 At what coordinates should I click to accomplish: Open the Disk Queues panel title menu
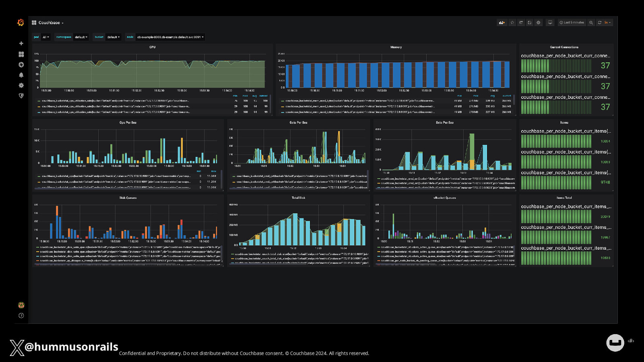click(128, 198)
